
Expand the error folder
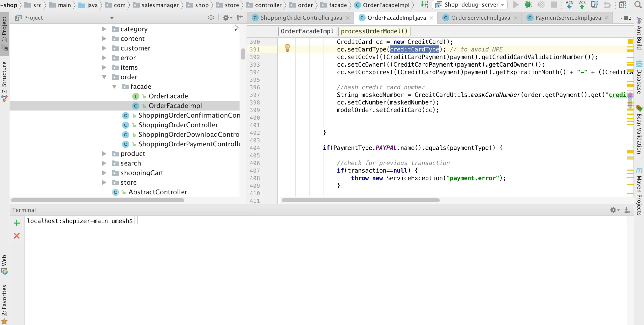(104, 58)
